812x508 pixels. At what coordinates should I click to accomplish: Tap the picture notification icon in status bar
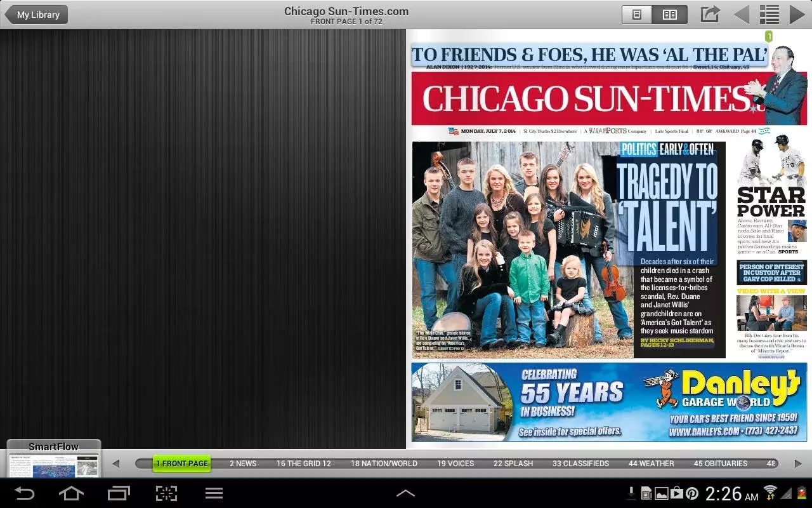(661, 493)
